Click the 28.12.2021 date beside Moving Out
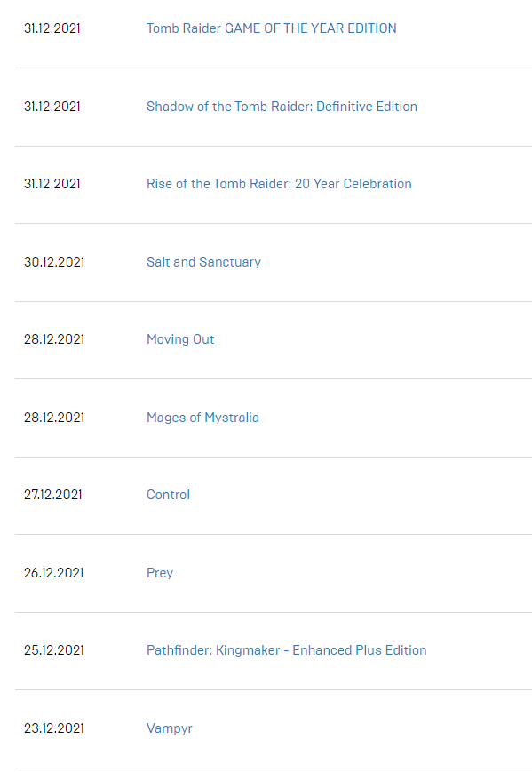This screenshot has height=772, width=532. pyautogui.click(x=54, y=339)
